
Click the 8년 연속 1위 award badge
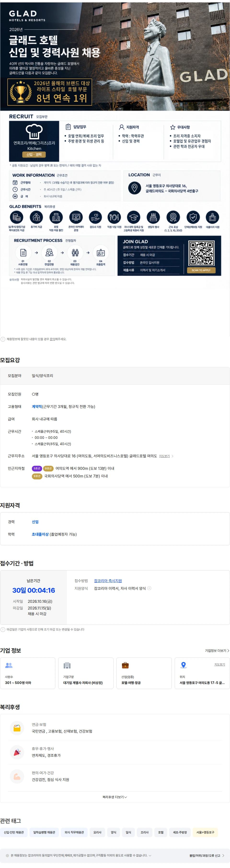point(50,92)
